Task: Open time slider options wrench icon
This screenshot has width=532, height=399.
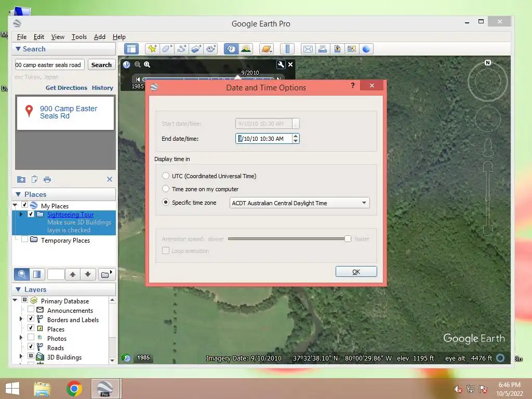Action: click(x=281, y=64)
